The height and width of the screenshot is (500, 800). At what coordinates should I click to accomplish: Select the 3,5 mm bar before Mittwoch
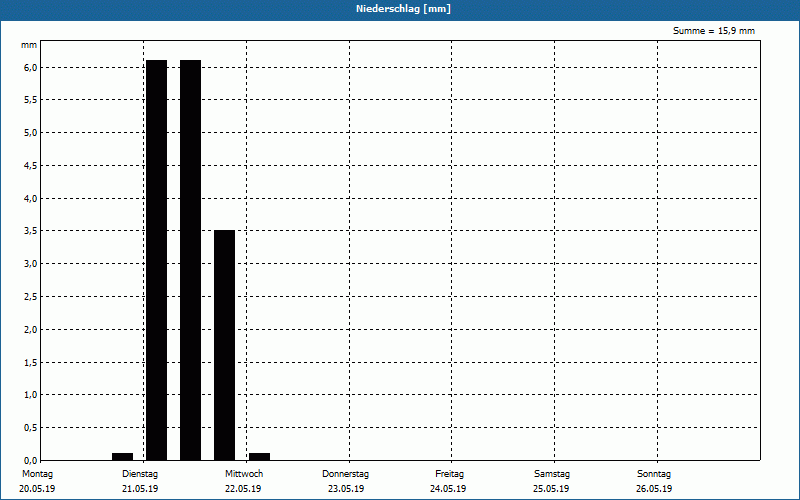pyautogui.click(x=224, y=345)
